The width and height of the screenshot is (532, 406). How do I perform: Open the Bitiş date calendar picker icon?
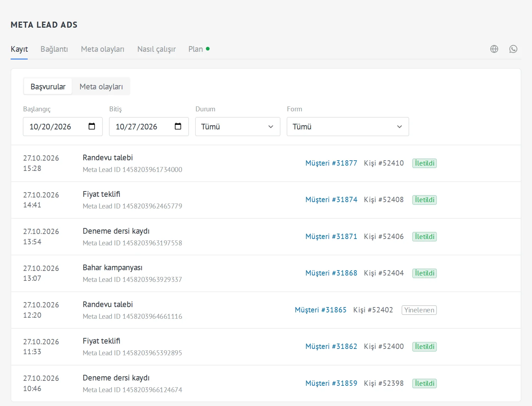pyautogui.click(x=178, y=126)
